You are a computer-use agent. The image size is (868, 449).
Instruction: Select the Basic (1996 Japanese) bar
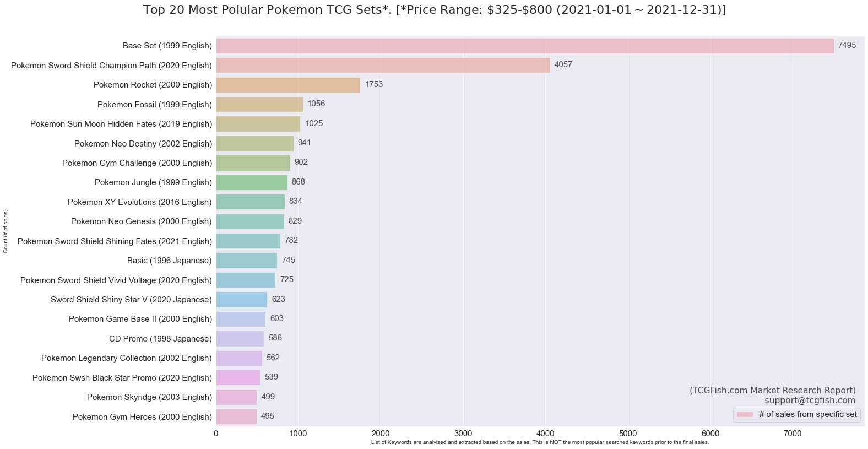click(246, 261)
